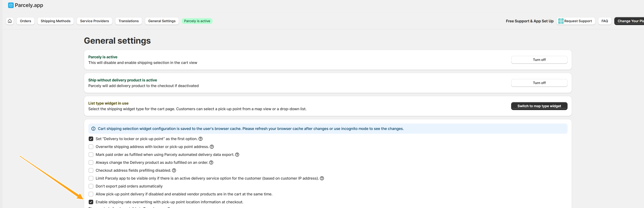Click help icon for address prefilling disabled
The height and width of the screenshot is (208, 644).
[174, 170]
